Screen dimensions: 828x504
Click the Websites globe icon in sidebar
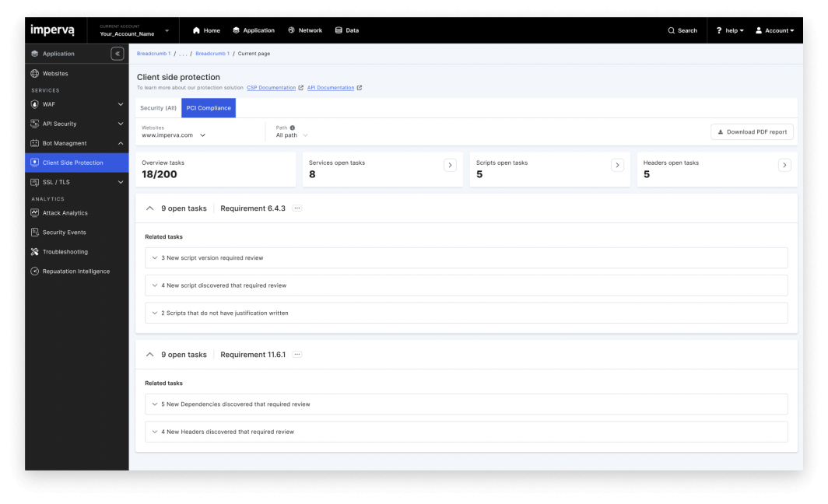35,73
